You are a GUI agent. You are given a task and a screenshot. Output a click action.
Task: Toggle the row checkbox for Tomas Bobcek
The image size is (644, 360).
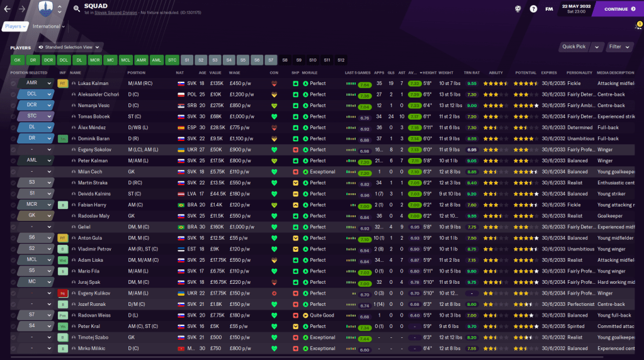point(13,116)
